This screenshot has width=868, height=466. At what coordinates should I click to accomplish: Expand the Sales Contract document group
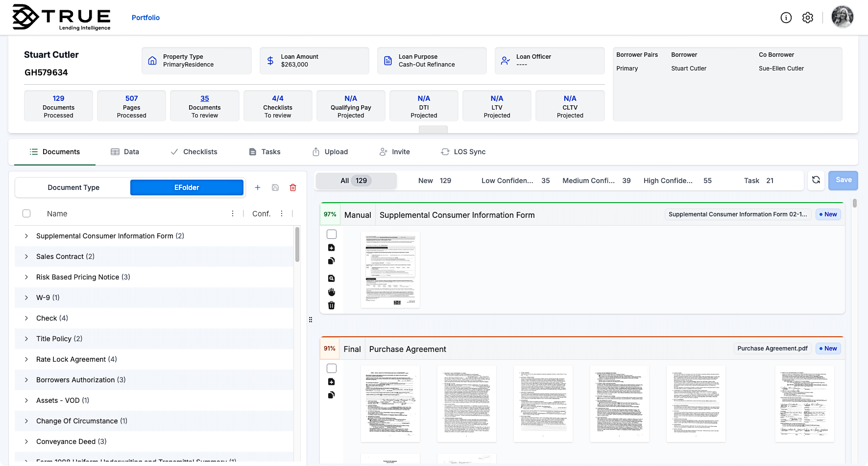point(26,256)
